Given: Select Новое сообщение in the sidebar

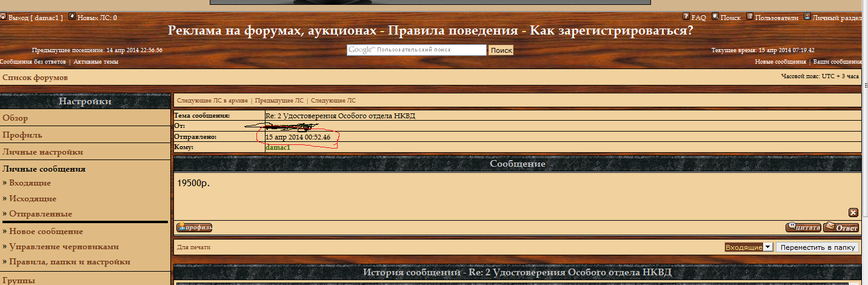Looking at the screenshot, I should tap(45, 232).
